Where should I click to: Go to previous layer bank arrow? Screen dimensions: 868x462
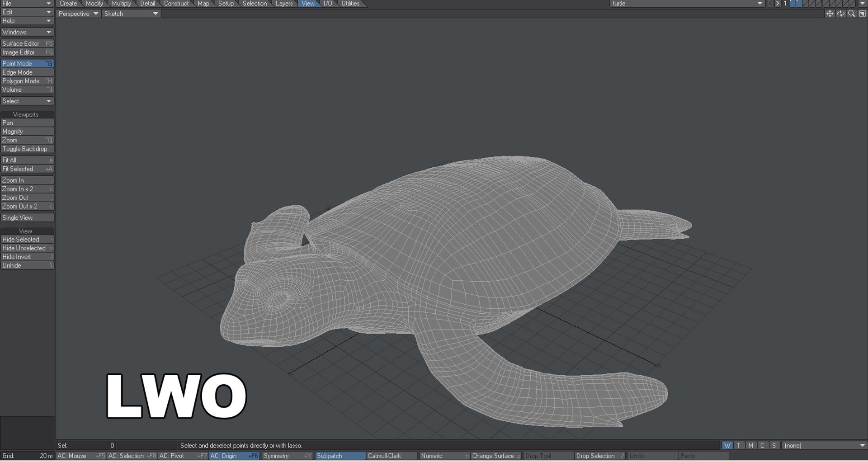pyautogui.click(x=771, y=4)
